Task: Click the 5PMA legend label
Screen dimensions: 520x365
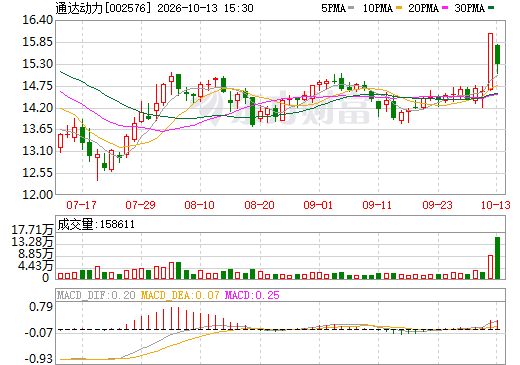Action: (333, 8)
